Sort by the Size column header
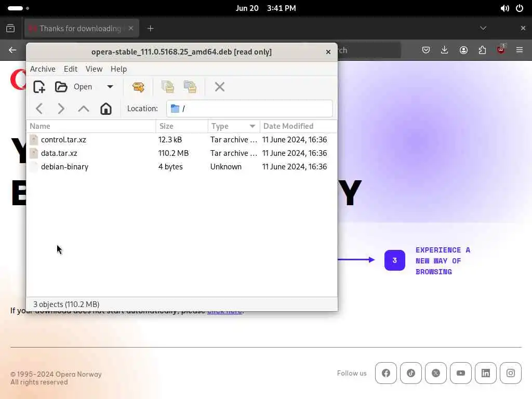Image resolution: width=532 pixels, height=399 pixels. pyautogui.click(x=182, y=126)
